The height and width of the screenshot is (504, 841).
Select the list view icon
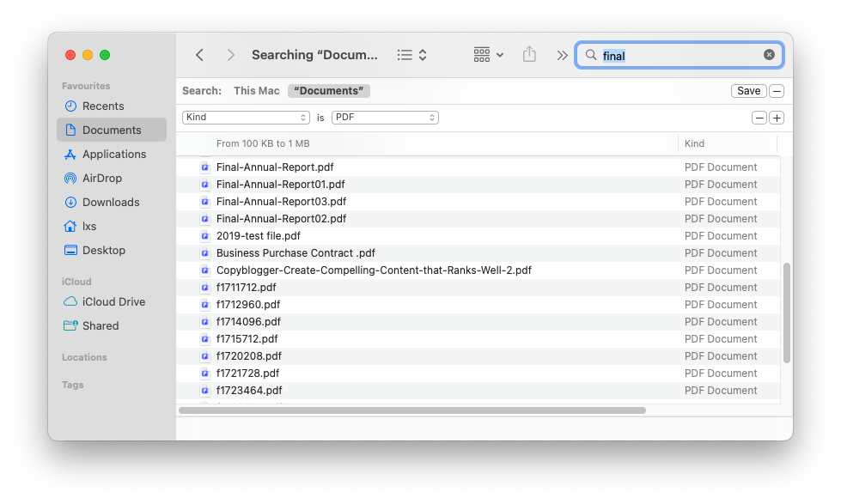[404, 54]
